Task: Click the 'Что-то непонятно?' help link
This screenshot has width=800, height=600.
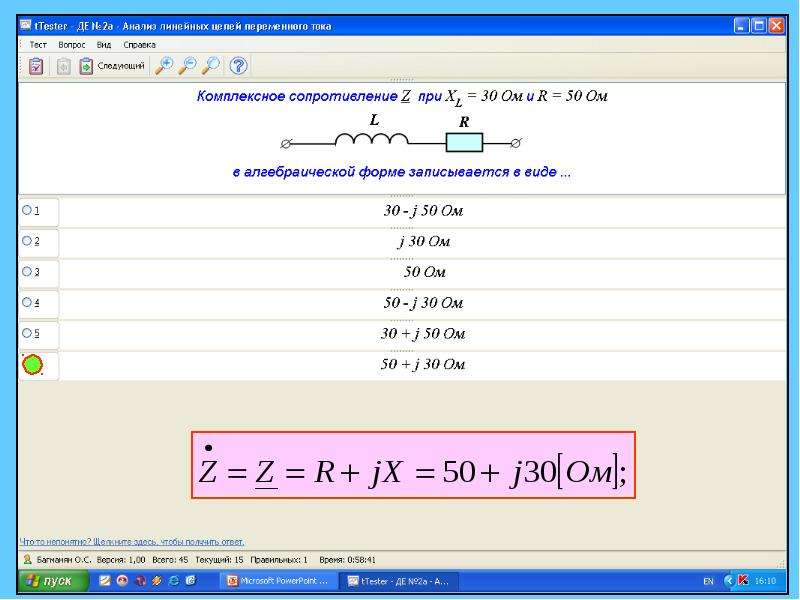Action: pyautogui.click(x=132, y=542)
